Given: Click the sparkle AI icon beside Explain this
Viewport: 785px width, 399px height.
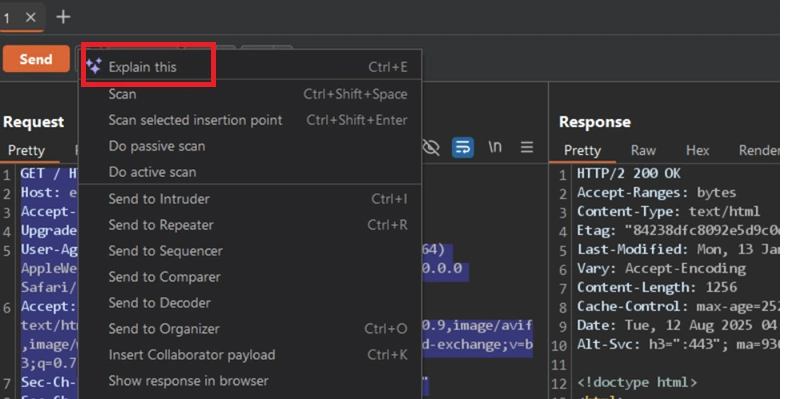Looking at the screenshot, I should click(x=94, y=66).
